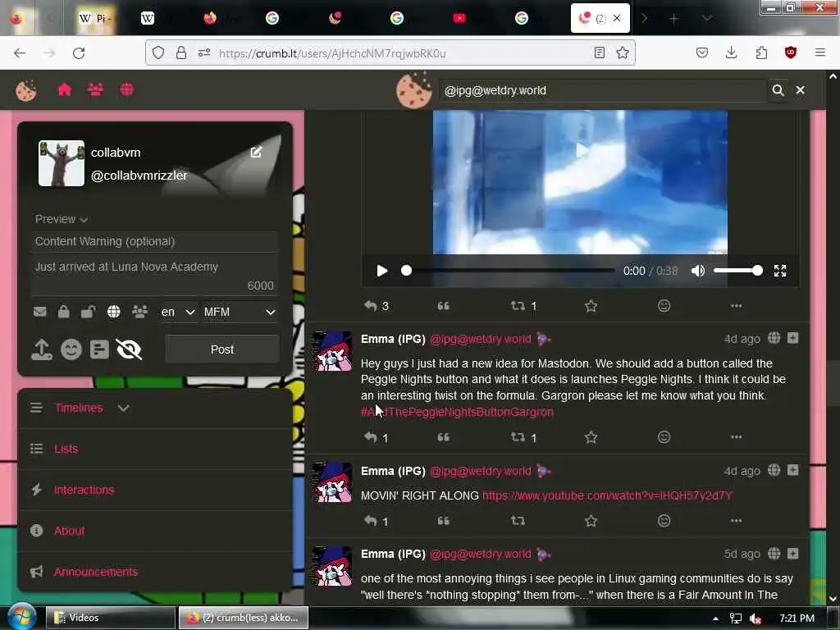Viewport: 840px width, 630px height.
Task: Open the post language dropdown
Action: tap(178, 312)
